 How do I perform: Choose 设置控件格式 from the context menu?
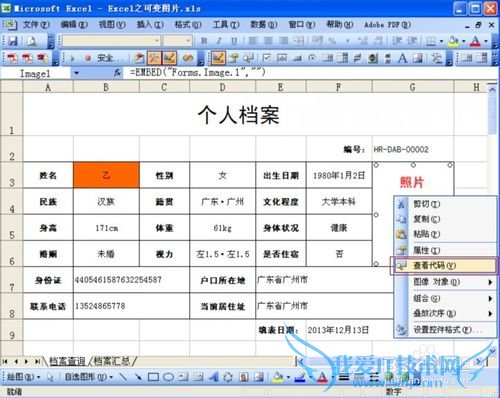pos(444,330)
